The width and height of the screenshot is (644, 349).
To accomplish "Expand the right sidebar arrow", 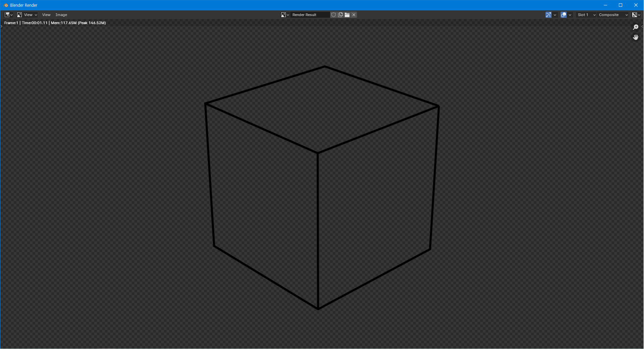I will (642, 26).
